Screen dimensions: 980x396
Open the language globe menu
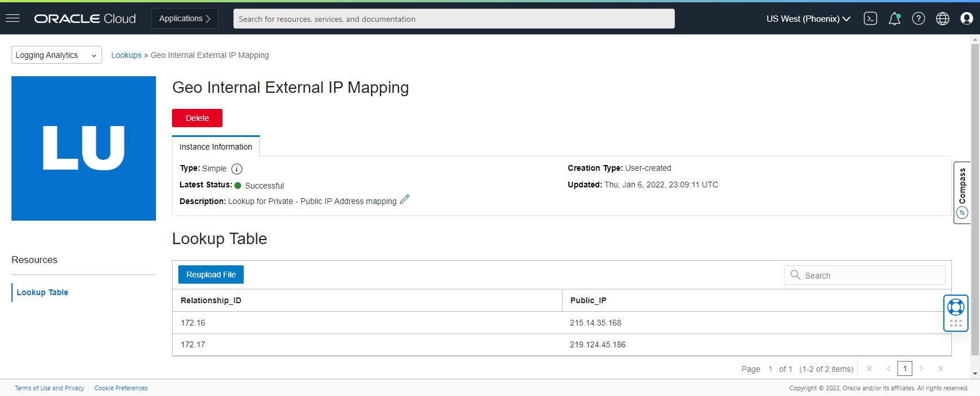[942, 18]
